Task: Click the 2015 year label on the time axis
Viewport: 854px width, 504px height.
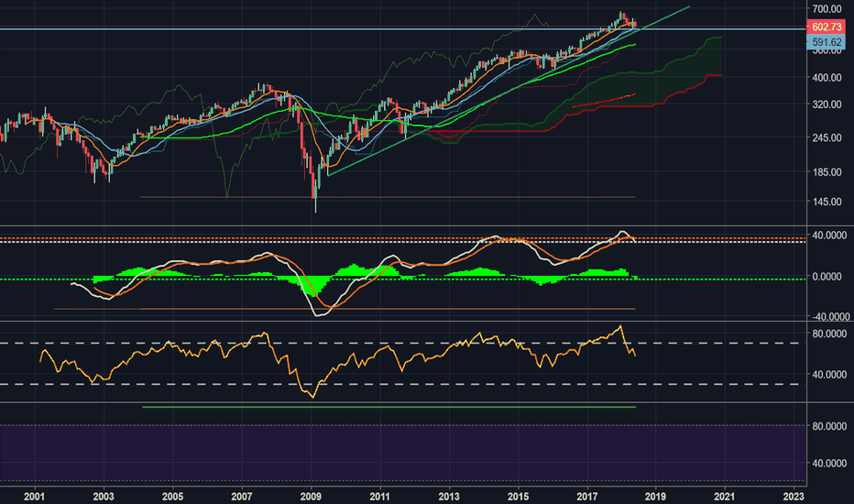Action: (x=518, y=497)
